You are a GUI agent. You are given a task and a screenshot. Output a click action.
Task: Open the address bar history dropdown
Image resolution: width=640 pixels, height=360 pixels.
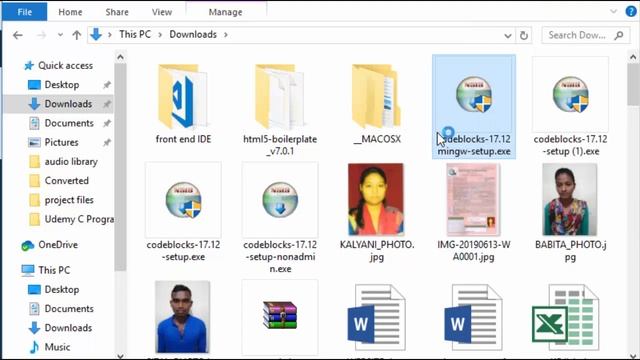508,36
